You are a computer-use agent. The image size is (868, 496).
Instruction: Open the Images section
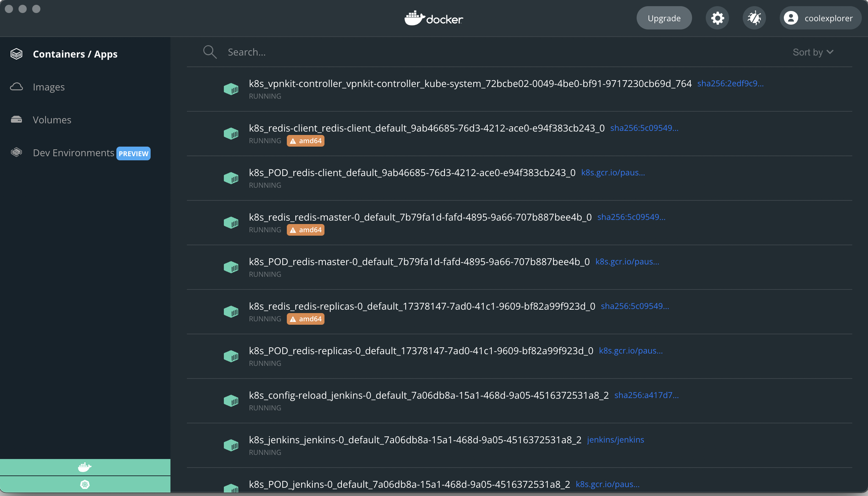pos(49,87)
